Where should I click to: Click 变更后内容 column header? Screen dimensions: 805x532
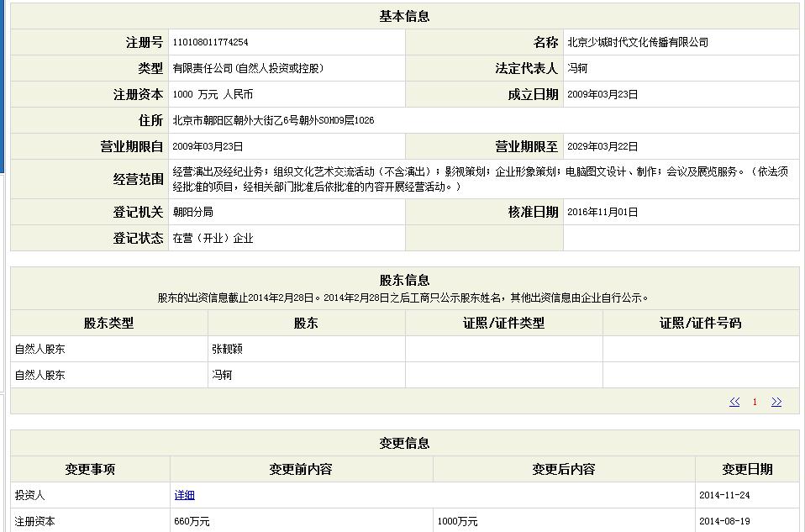point(564,469)
